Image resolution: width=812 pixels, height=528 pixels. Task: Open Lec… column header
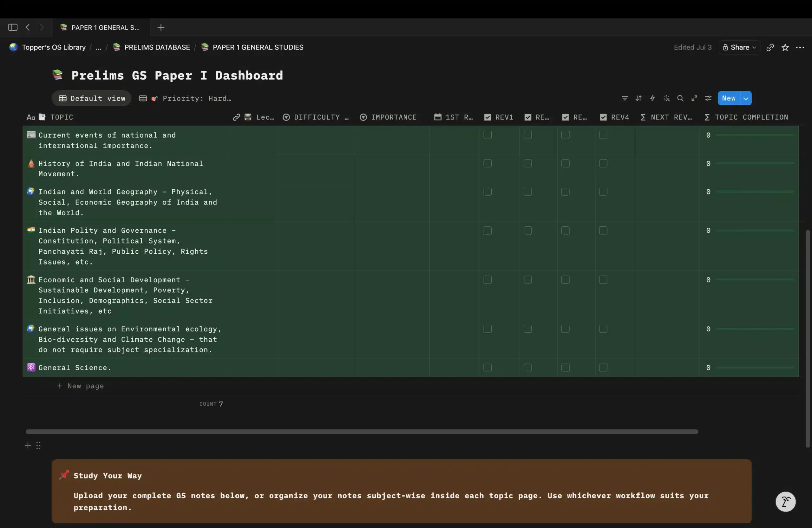click(253, 117)
